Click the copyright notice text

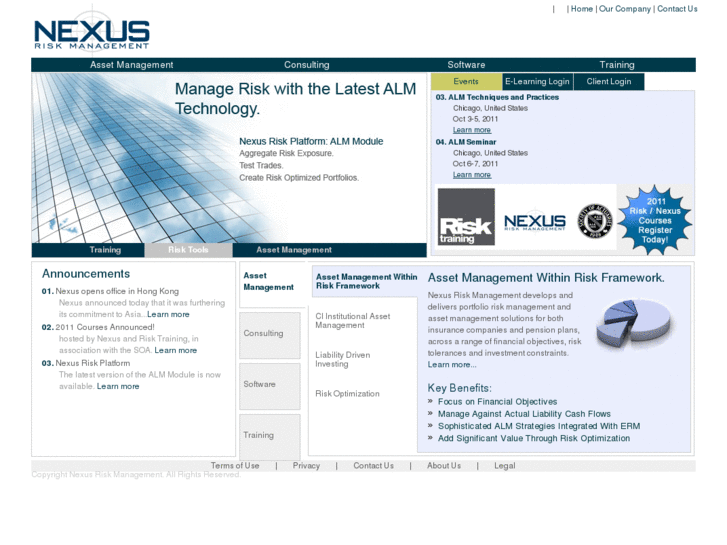136,474
